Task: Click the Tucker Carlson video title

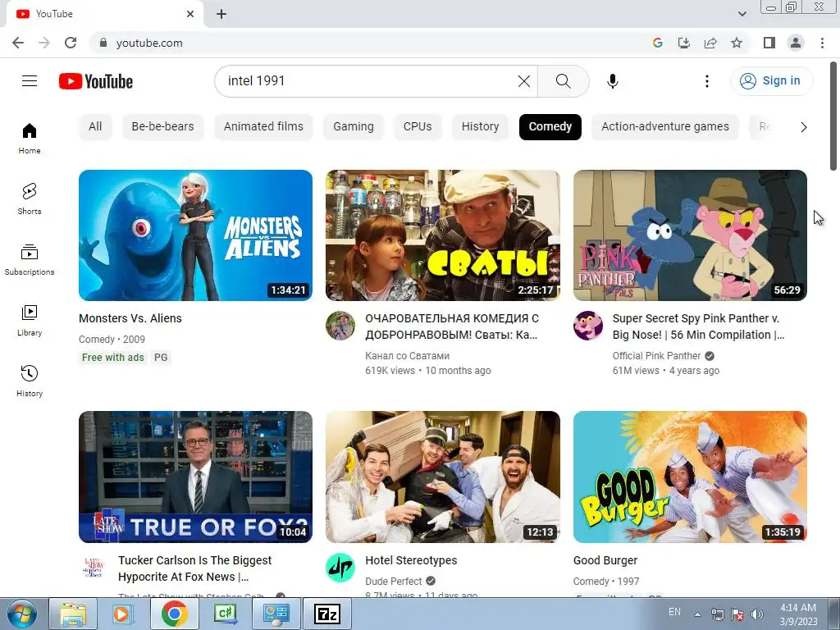Action: pos(195,568)
